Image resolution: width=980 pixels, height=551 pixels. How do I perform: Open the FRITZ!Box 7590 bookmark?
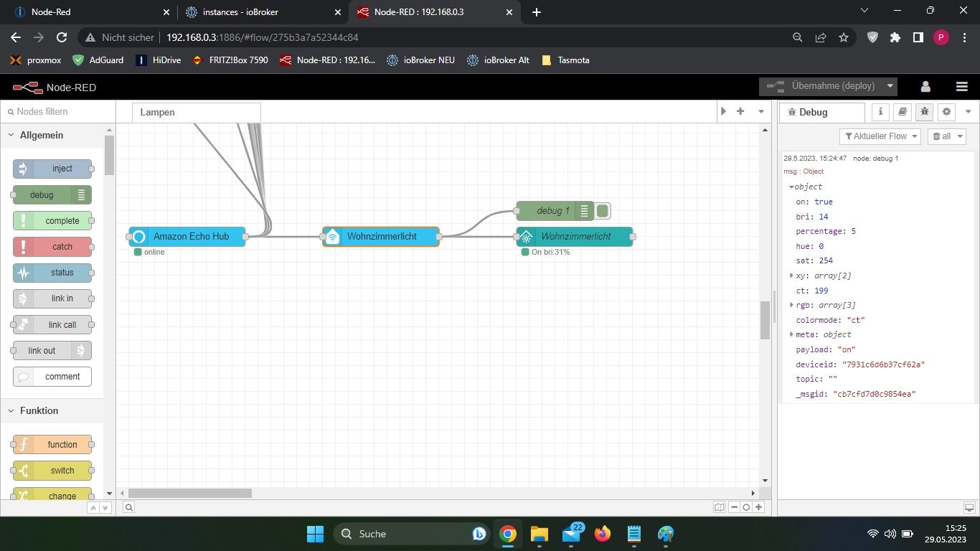[230, 60]
